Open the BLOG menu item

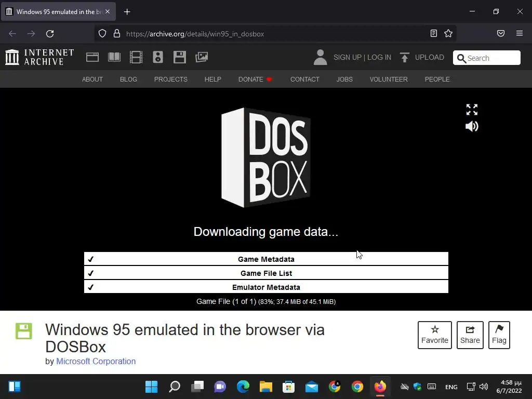129,79
